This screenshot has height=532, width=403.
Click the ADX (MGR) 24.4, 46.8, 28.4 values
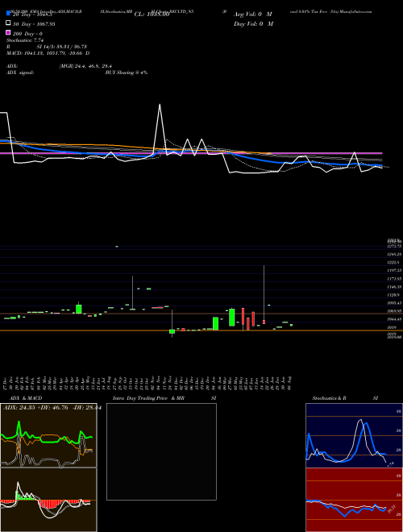tap(85, 66)
